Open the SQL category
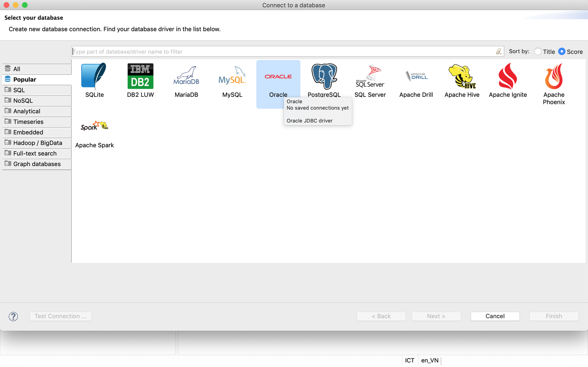 click(x=37, y=90)
